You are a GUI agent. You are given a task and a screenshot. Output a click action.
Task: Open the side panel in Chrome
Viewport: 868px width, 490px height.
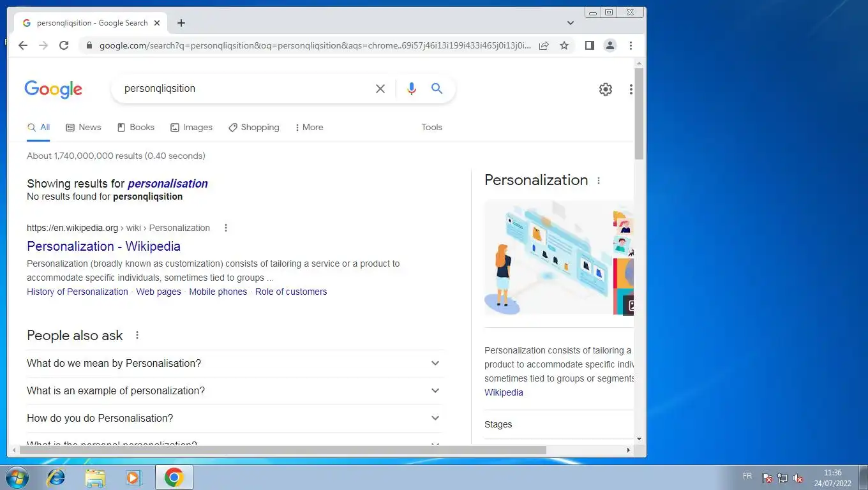point(590,45)
